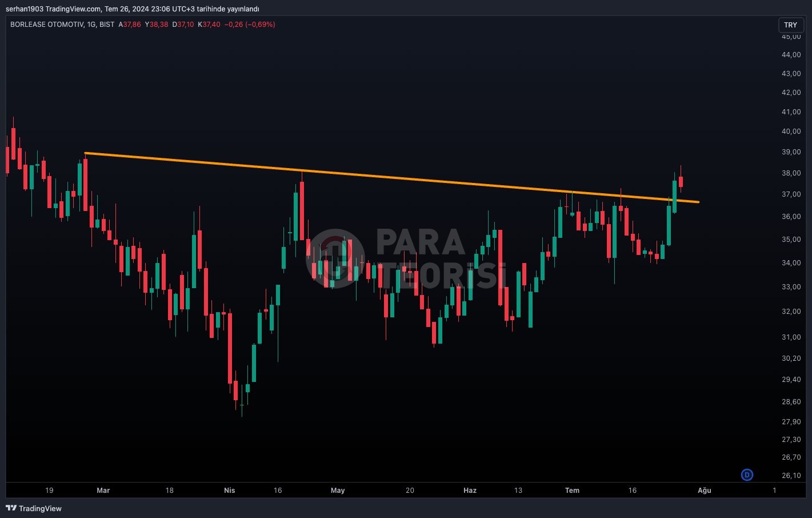This screenshot has width=812, height=518.
Task: Click the 35,00 price axis label
Action: click(791, 240)
